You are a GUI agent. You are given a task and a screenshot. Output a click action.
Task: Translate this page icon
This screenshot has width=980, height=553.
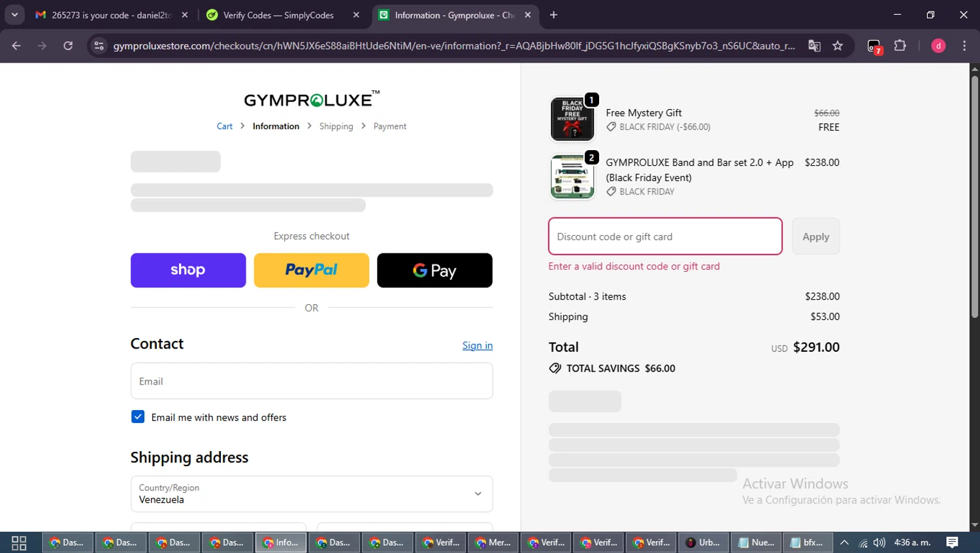point(814,46)
